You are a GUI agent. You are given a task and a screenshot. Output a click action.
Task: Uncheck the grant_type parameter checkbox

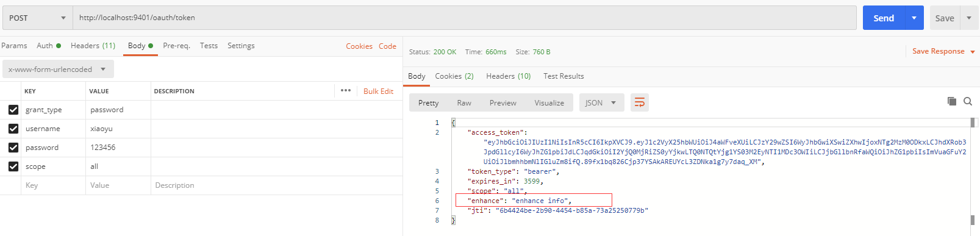pyautogui.click(x=13, y=110)
